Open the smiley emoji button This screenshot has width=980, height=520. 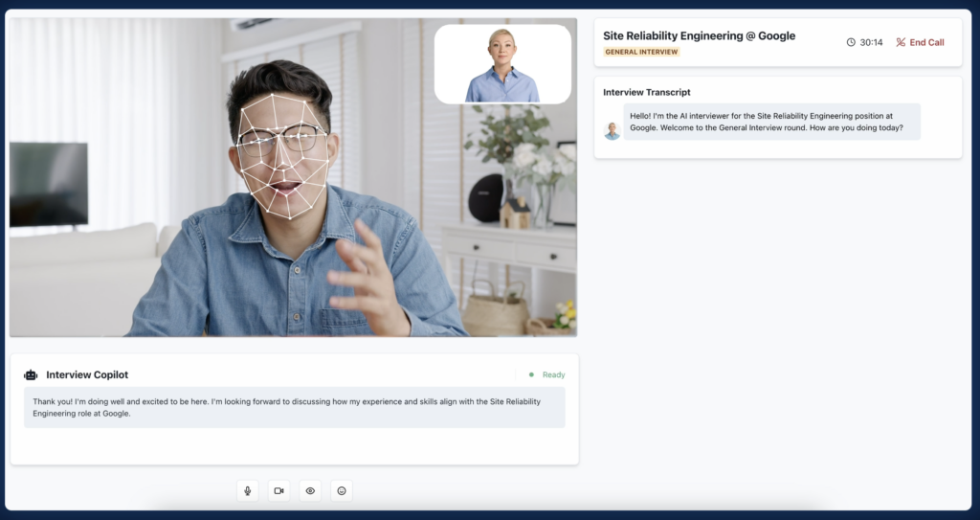coord(342,490)
